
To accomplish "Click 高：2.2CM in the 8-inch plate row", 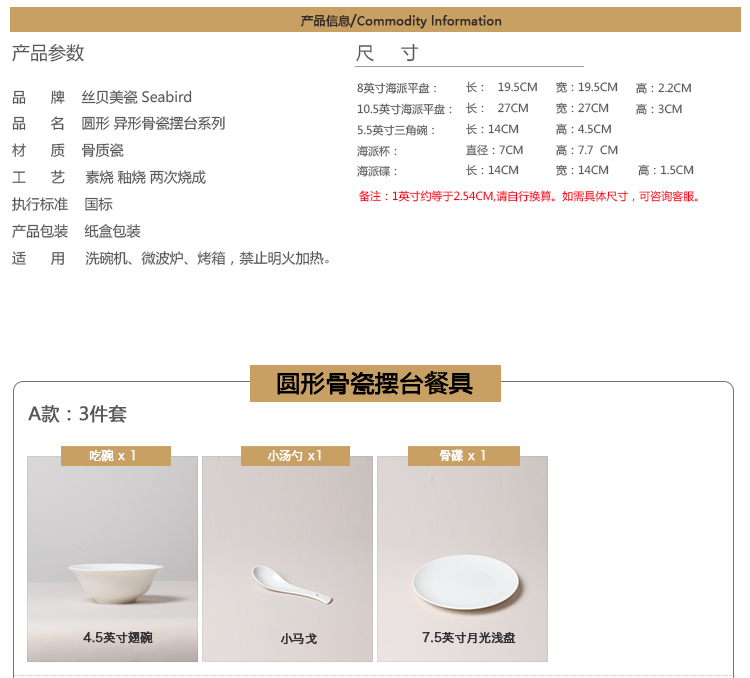I will tap(663, 88).
